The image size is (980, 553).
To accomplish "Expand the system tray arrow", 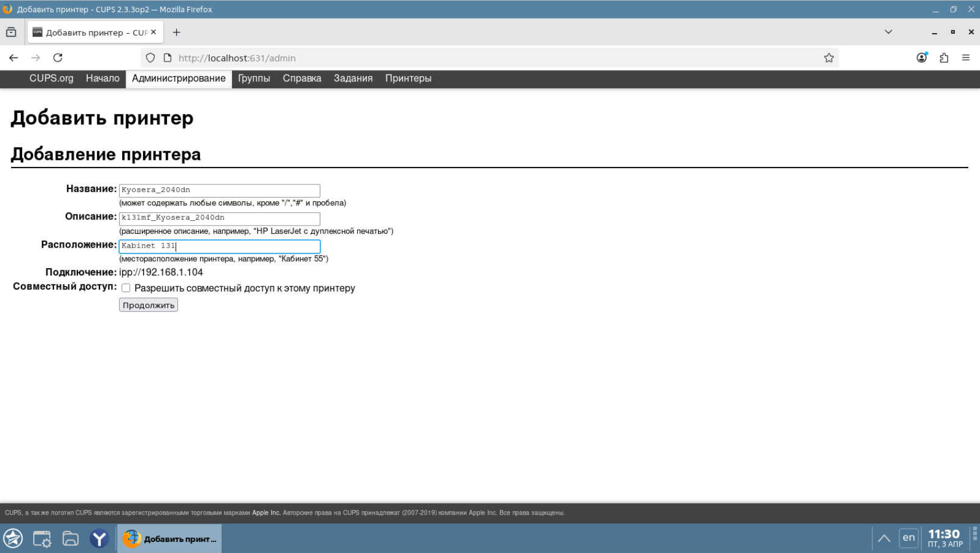I will click(883, 538).
